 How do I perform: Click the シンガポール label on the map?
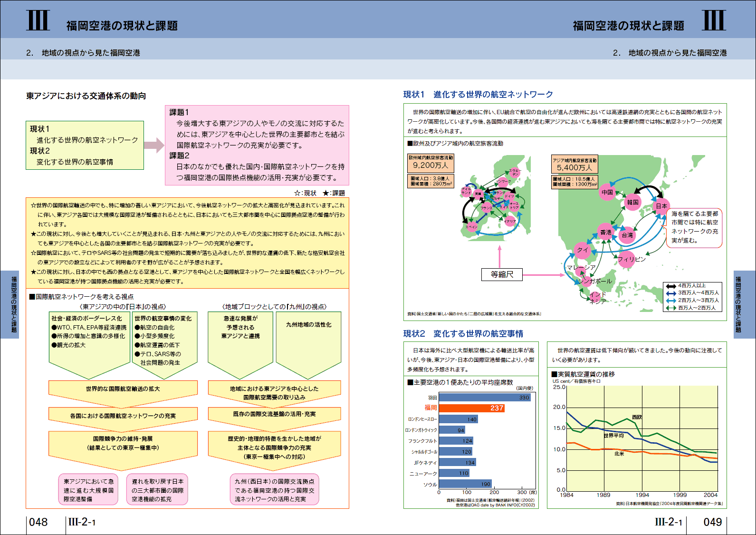coord(595,281)
